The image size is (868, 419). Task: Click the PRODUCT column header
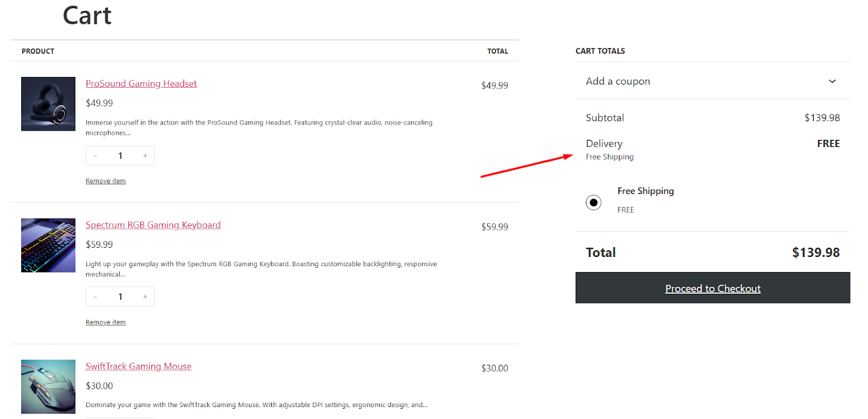38,51
